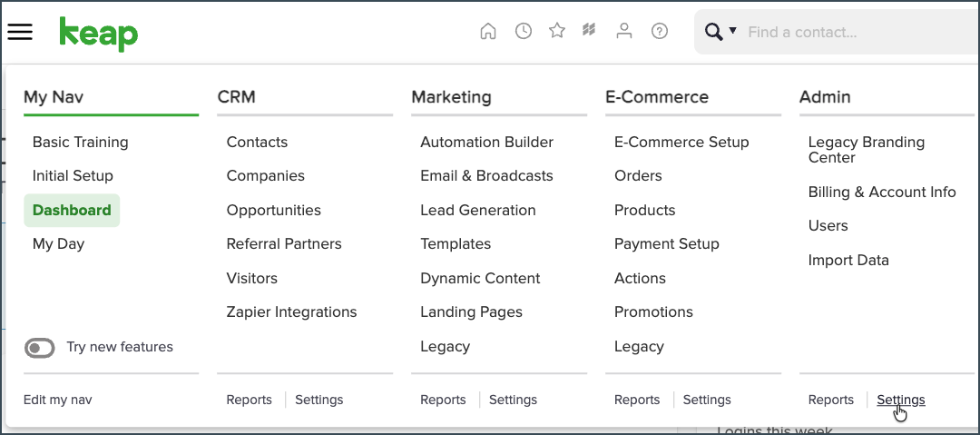Screen dimensions: 980x435
Task: Open Initial Setup
Action: tap(73, 176)
